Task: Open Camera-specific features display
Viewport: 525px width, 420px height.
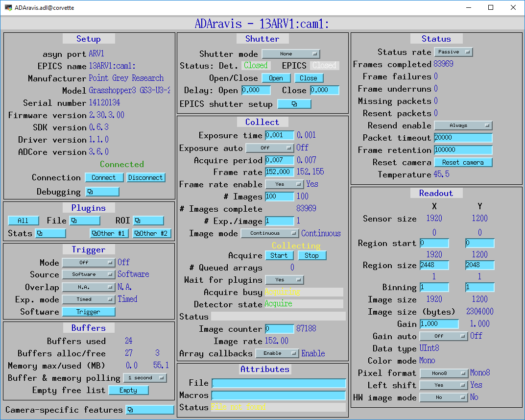Action: [150, 410]
